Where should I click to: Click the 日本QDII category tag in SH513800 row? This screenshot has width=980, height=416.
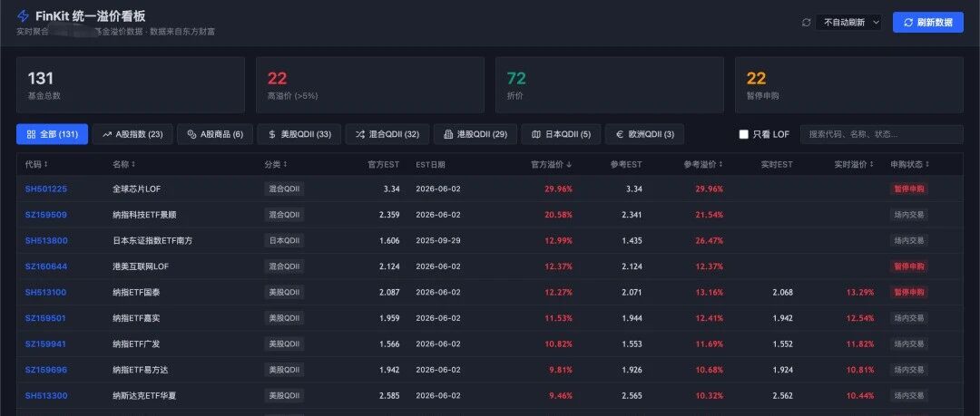pyautogui.click(x=284, y=240)
